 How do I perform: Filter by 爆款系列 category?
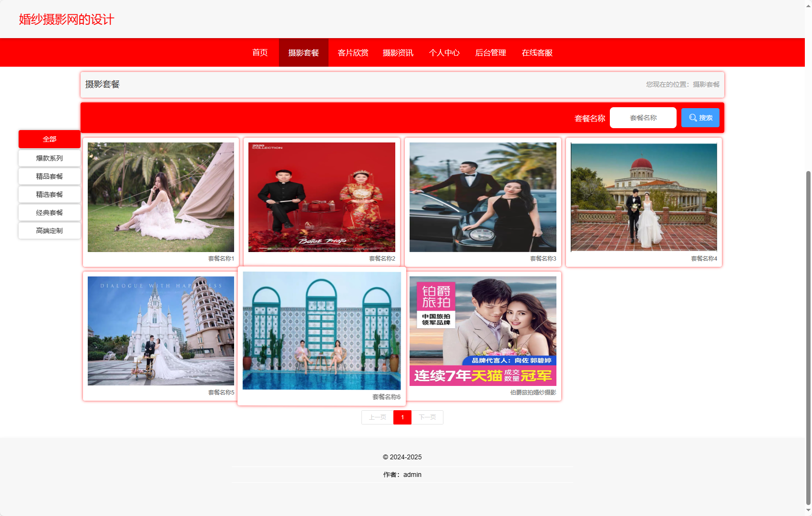pyautogui.click(x=50, y=158)
